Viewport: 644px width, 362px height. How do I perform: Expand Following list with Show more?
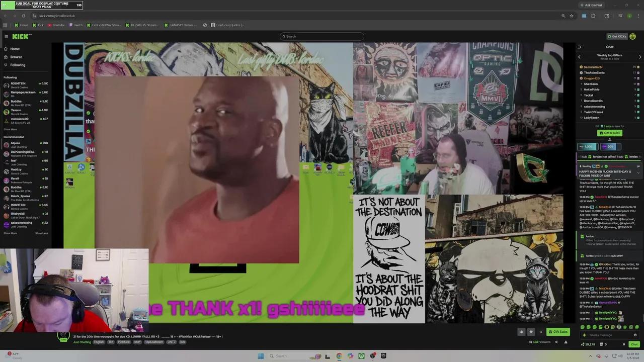10,129
